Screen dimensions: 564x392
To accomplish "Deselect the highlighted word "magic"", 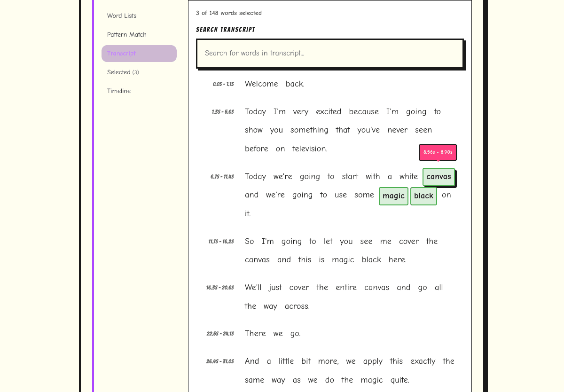I will tap(393, 196).
